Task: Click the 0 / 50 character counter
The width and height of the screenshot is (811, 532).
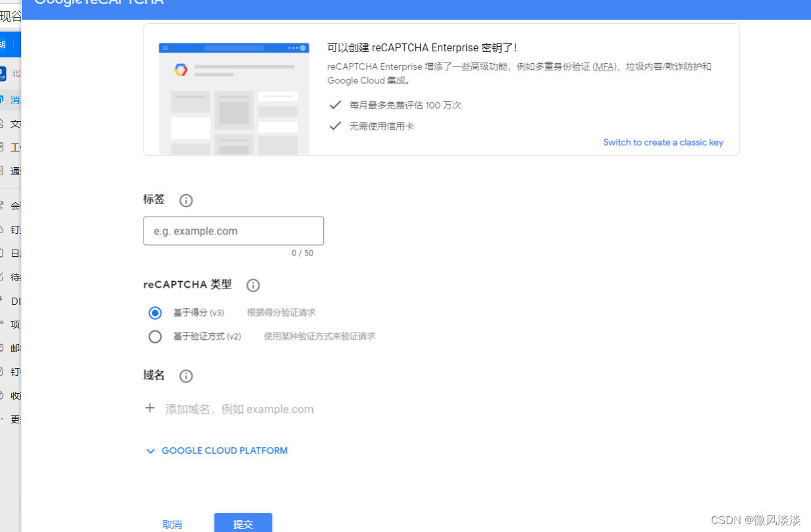Action: click(x=303, y=253)
